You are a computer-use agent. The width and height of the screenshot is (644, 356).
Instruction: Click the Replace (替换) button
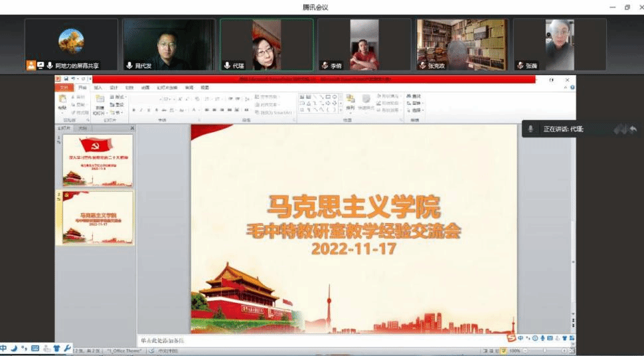[416, 104]
